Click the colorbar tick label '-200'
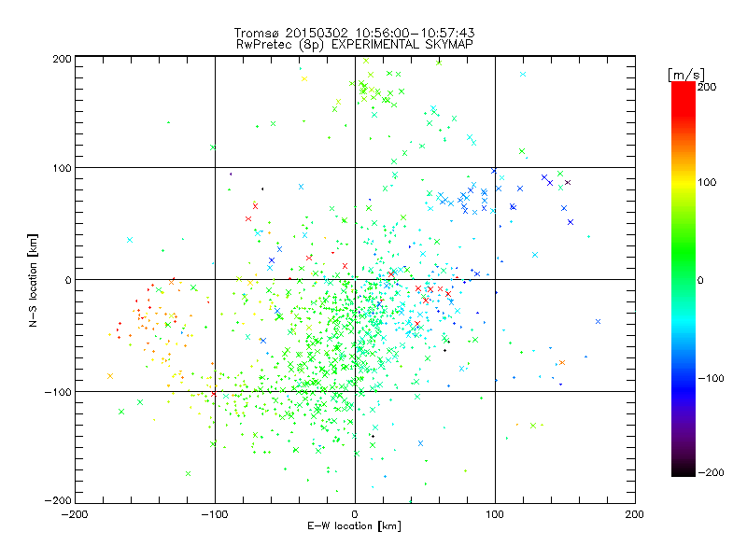747x560 pixels. click(x=711, y=472)
